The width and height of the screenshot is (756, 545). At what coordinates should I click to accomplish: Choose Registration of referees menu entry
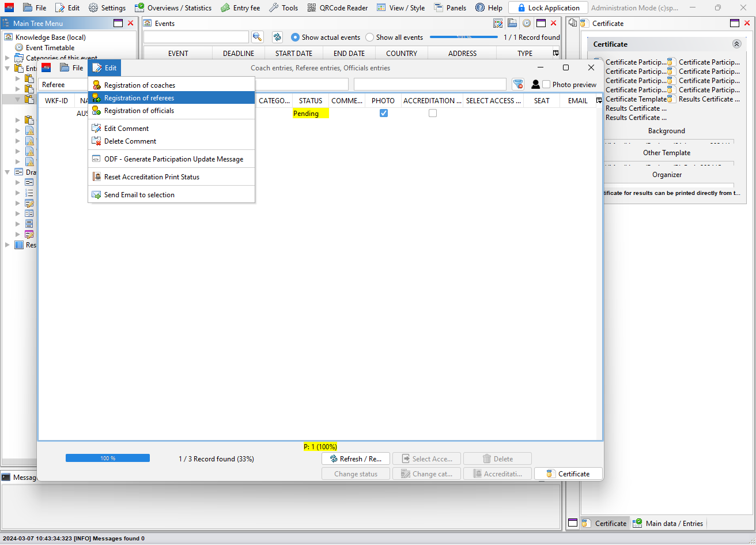click(x=172, y=98)
